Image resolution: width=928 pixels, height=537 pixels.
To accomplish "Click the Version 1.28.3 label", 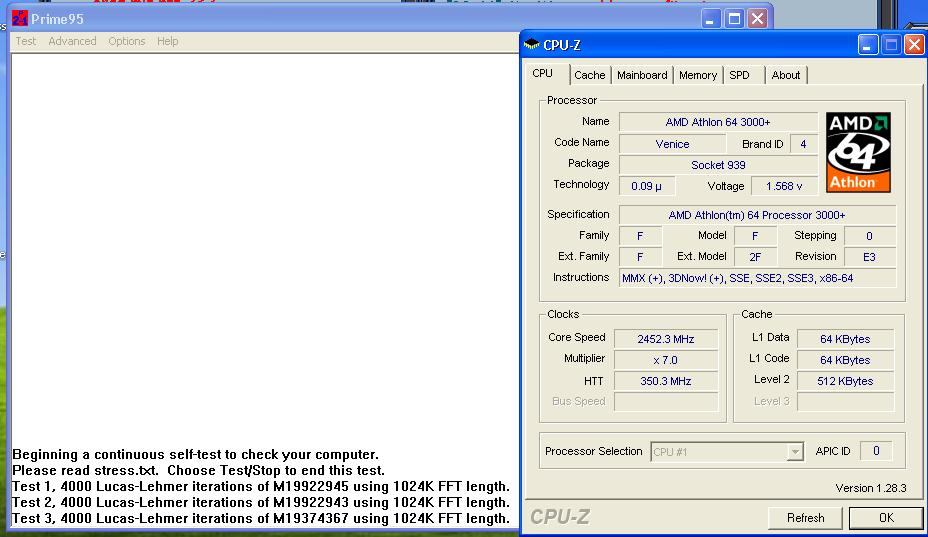I will 871,488.
